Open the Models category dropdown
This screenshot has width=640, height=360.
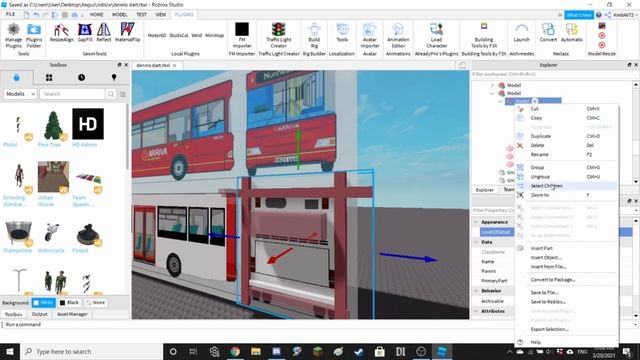point(20,94)
